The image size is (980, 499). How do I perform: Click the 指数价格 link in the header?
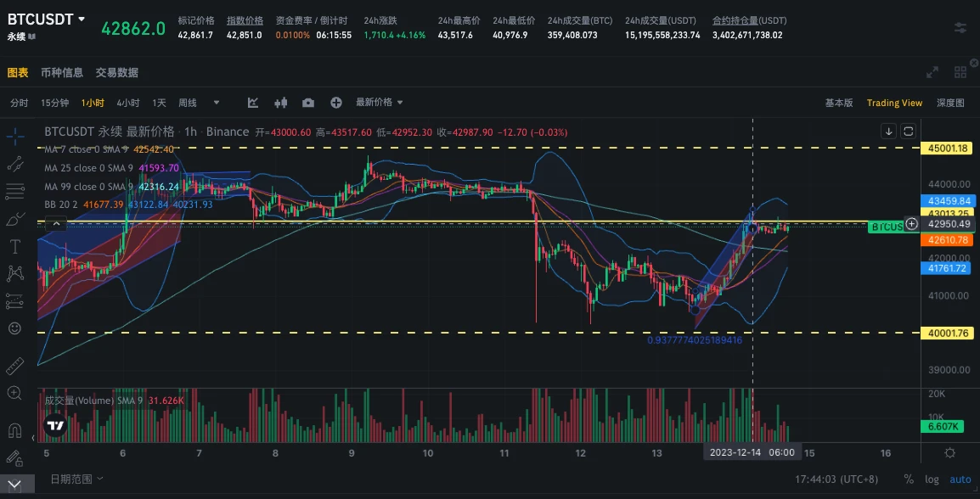[244, 20]
